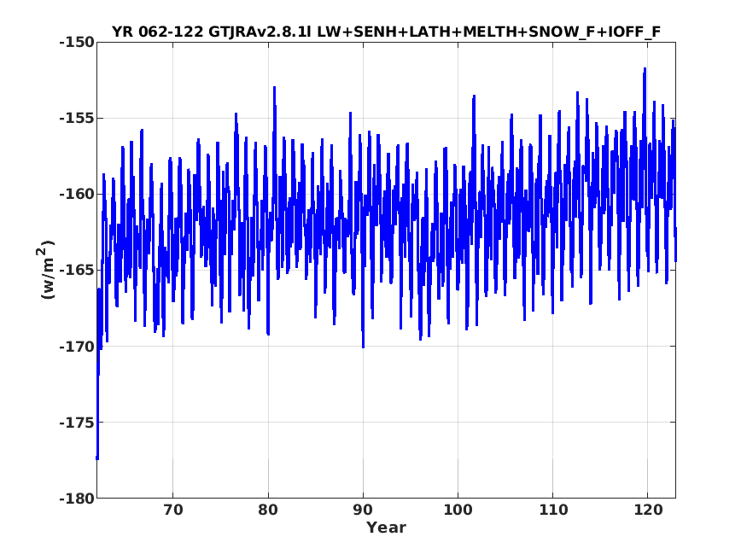Click the x-axis tick label '80'
This screenshot has width=747, height=560.
point(268,510)
